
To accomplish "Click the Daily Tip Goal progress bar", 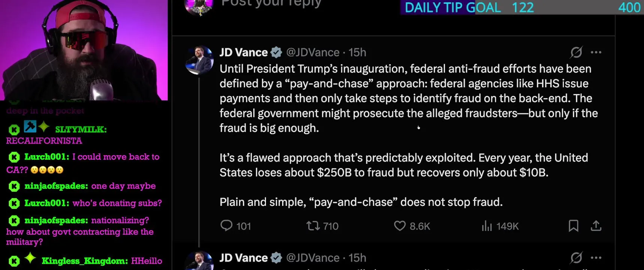I will [x=522, y=7].
